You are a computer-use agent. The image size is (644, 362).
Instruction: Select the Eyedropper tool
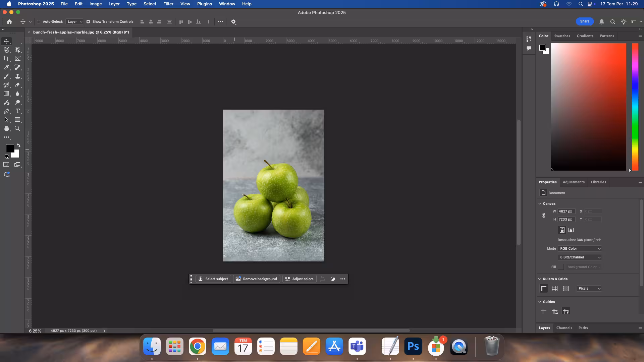[6, 67]
